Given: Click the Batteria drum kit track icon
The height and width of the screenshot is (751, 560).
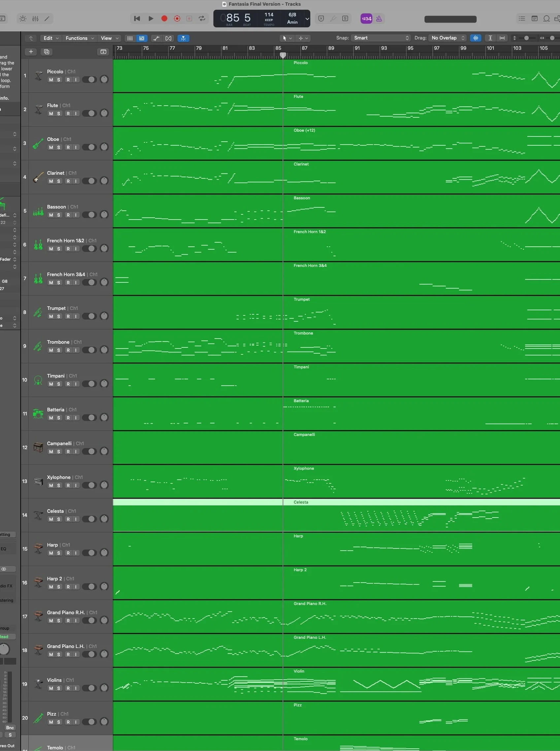Looking at the screenshot, I should click(38, 413).
